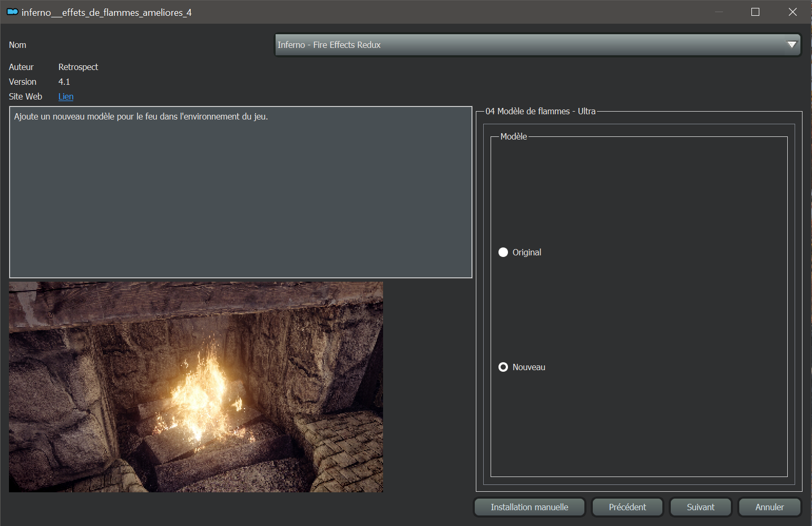812x526 pixels.
Task: Open the Nom dropdown arrow
Action: (791, 45)
